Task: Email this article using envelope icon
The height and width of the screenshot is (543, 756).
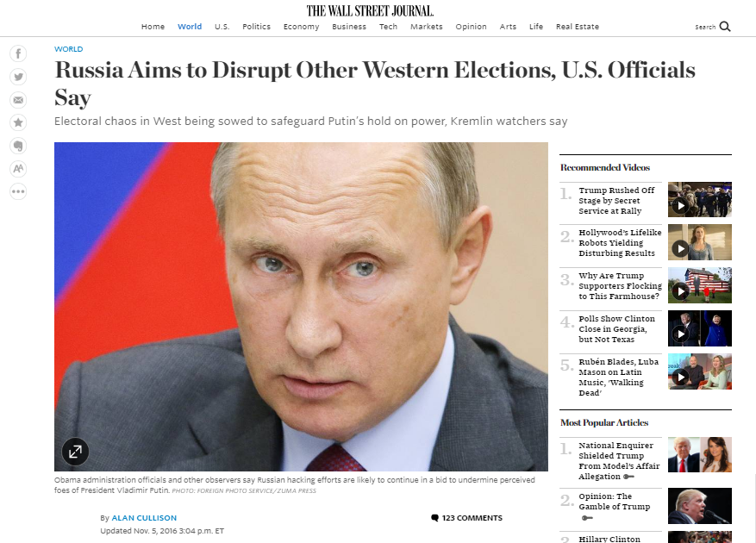Action: (x=18, y=100)
